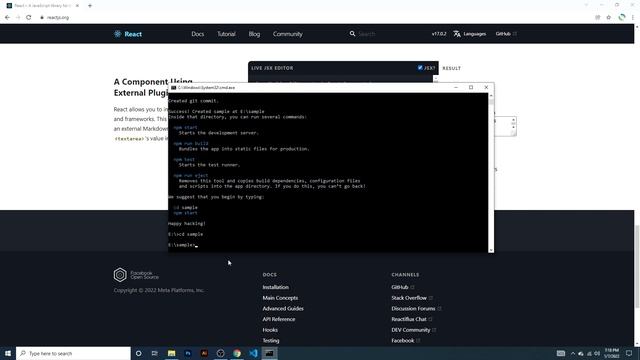
Task: Open the Facebook channel footer link
Action: (x=405, y=340)
